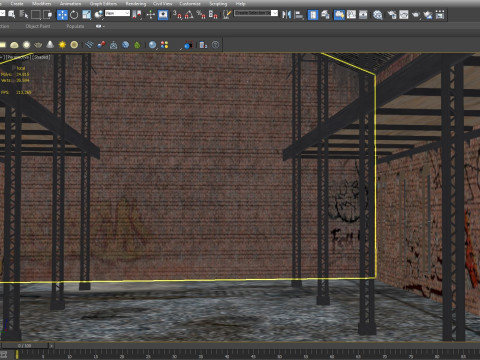Image resolution: width=480 pixels, height=360 pixels.
Task: Click the cone icon in the lower toolbar
Action: click(x=50, y=44)
